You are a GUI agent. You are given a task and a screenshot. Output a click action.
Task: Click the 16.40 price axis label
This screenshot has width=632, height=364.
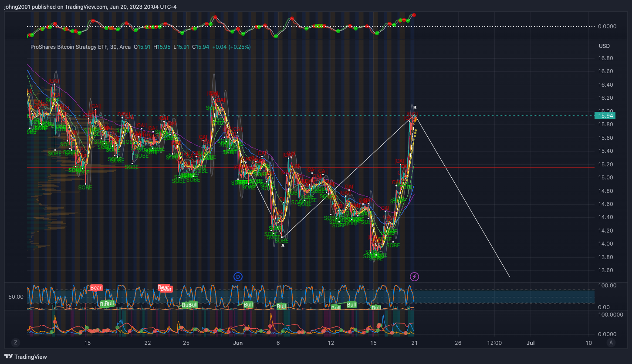[x=606, y=85]
